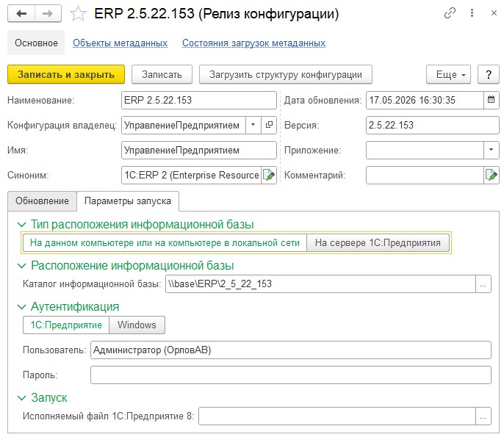The height and width of the screenshot is (437, 504).
Task: Go back with the left arrow button
Action: coord(21,13)
